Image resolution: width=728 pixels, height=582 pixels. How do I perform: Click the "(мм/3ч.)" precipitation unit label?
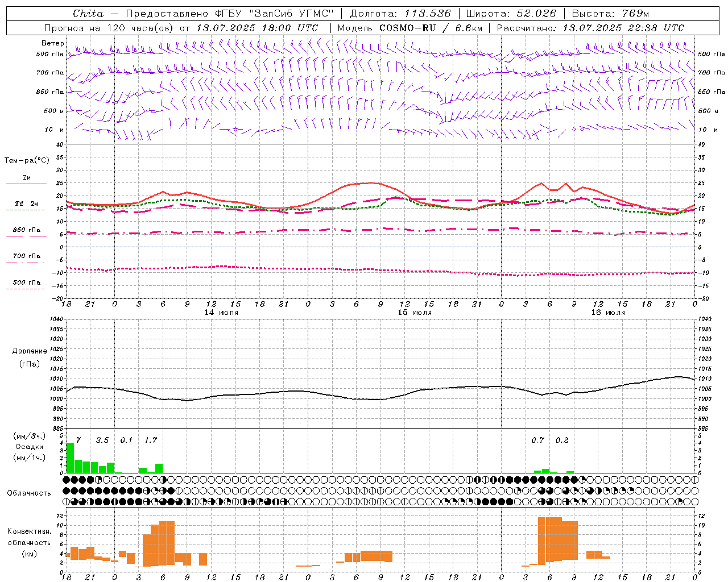tap(30, 436)
